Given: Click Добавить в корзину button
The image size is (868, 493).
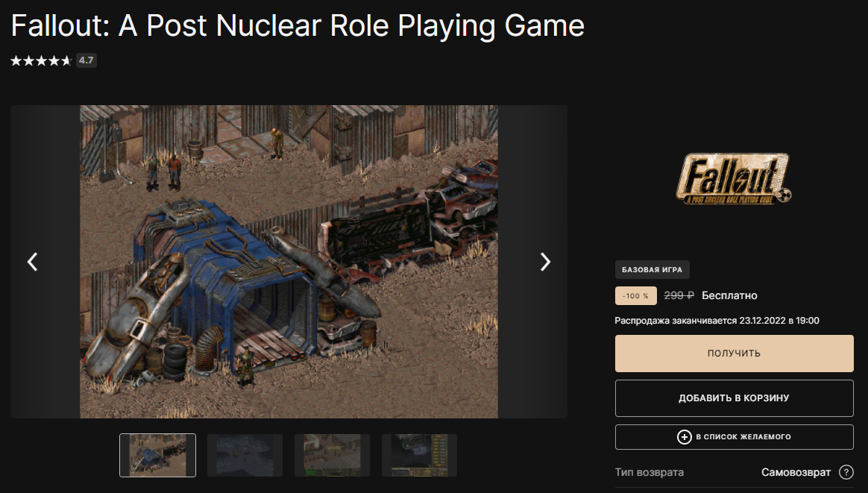Looking at the screenshot, I should [734, 398].
